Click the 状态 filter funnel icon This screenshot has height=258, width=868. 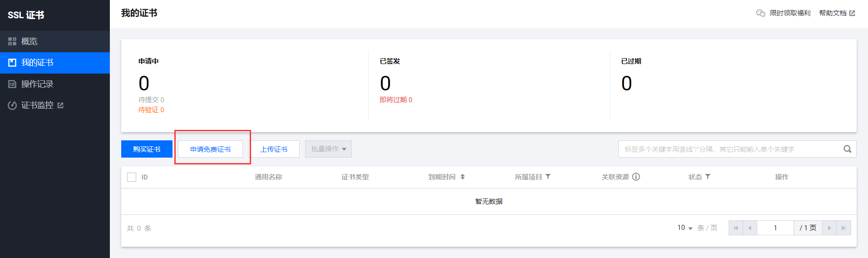pyautogui.click(x=708, y=177)
